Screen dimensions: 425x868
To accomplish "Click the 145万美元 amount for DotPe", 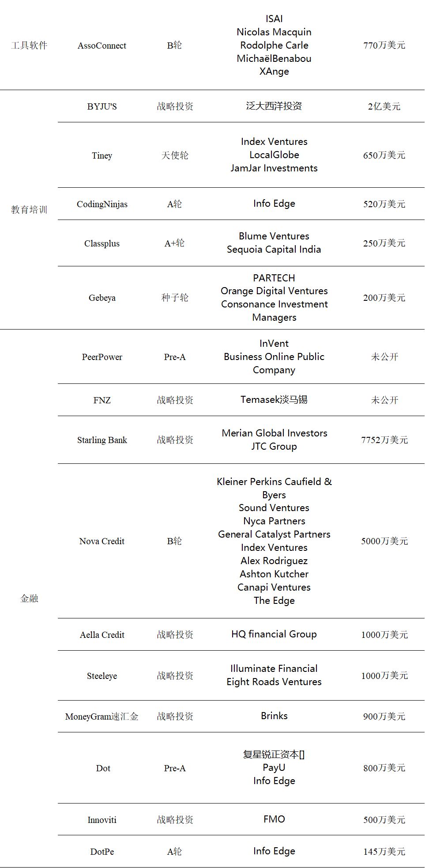I will (x=384, y=852).
